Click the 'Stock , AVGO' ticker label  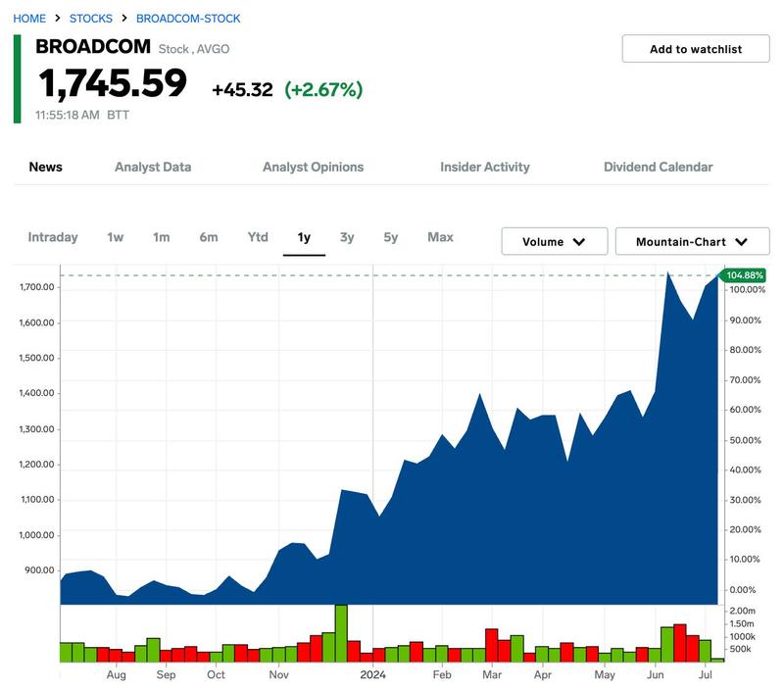(x=194, y=49)
